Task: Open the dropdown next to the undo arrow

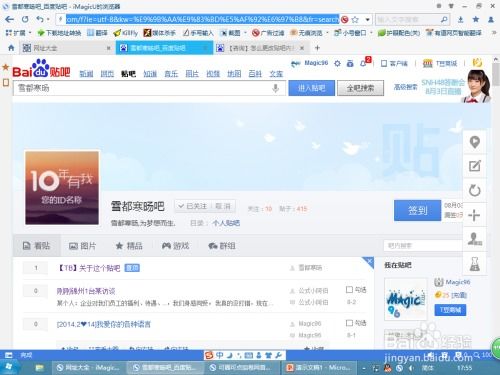Action: [48, 20]
